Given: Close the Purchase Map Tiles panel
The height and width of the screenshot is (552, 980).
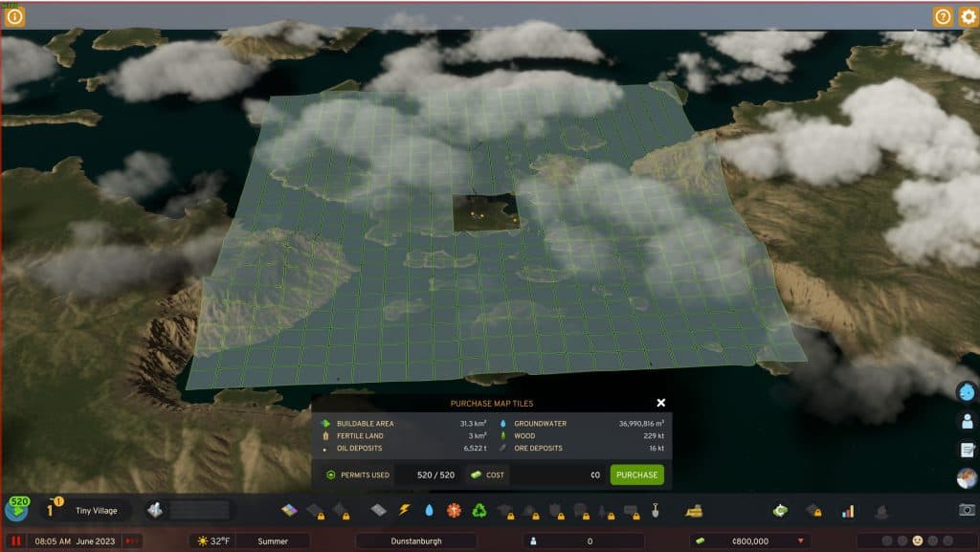Looking at the screenshot, I should point(660,403).
